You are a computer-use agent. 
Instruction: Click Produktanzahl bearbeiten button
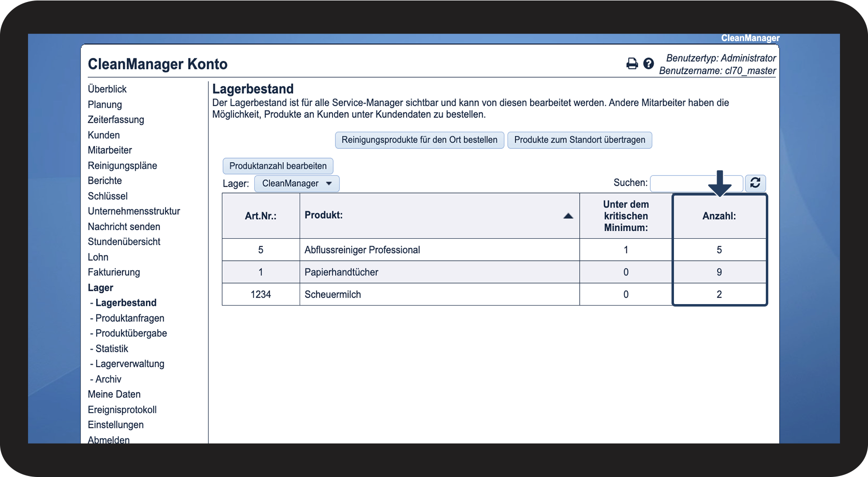(278, 166)
